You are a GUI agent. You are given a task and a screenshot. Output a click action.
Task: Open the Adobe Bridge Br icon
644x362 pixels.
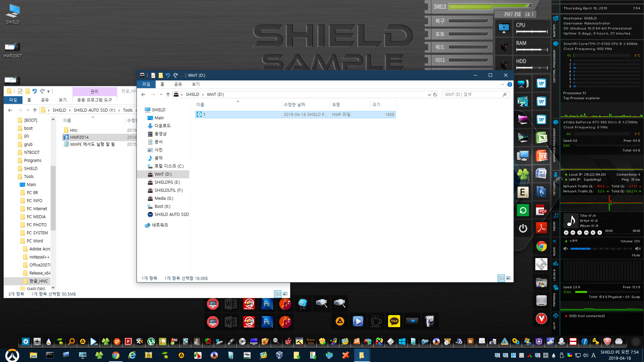pos(470,342)
